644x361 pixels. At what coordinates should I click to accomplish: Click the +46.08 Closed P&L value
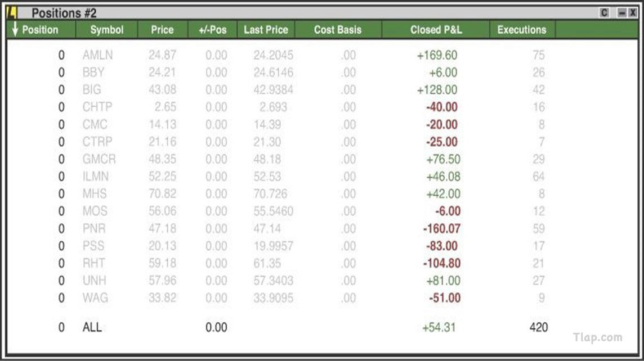tap(443, 177)
